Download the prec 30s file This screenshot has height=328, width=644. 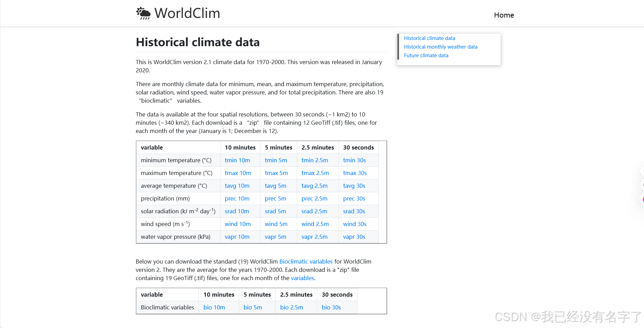tap(354, 198)
